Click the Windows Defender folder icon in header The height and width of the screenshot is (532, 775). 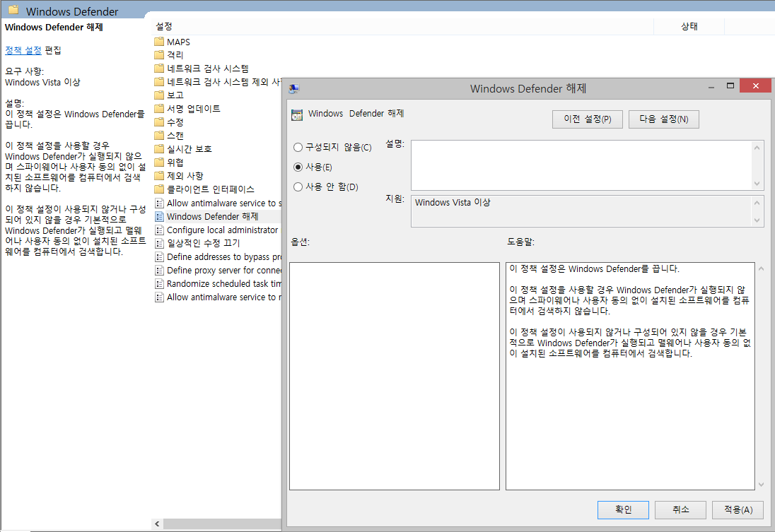coord(13,9)
